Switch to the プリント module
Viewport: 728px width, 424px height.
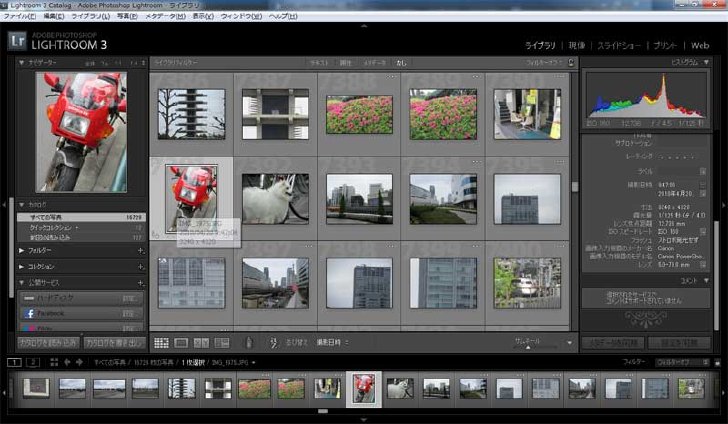point(665,46)
